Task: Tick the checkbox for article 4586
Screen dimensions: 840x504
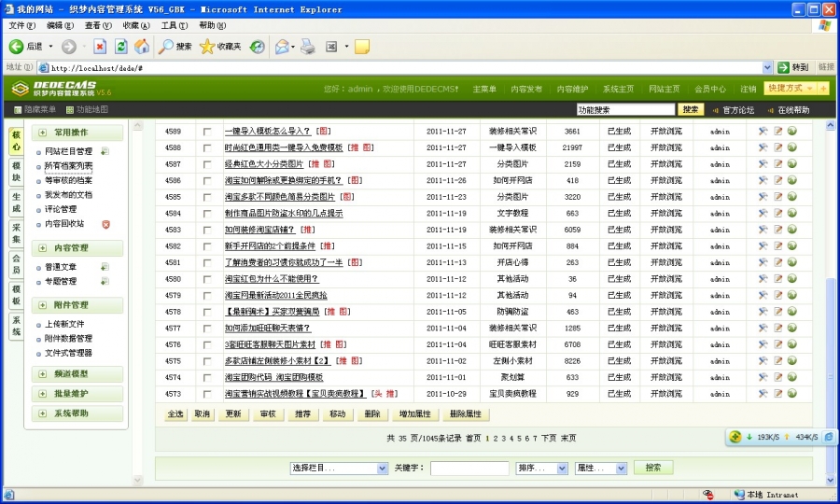Action: [207, 180]
